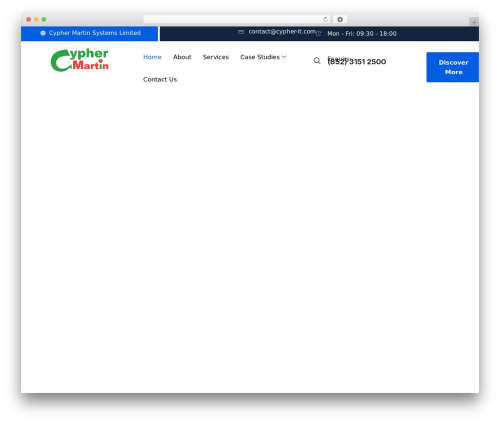Click the browser downloads icon button
The width and height of the screenshot is (500, 423).
[340, 19]
